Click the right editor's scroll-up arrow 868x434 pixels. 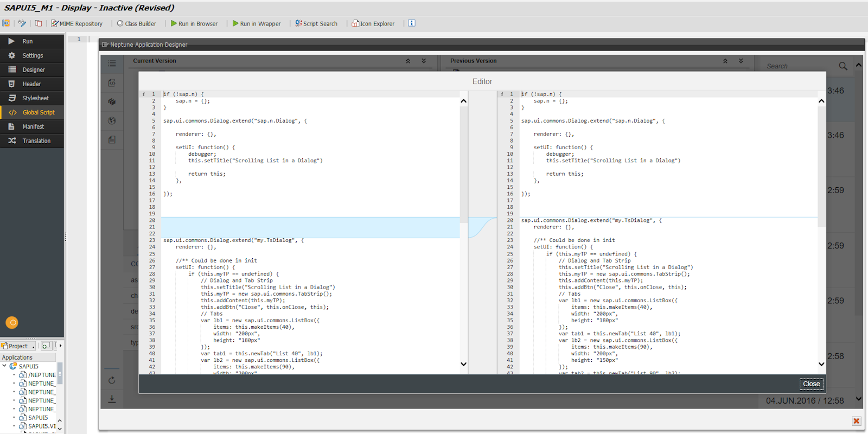(821, 101)
